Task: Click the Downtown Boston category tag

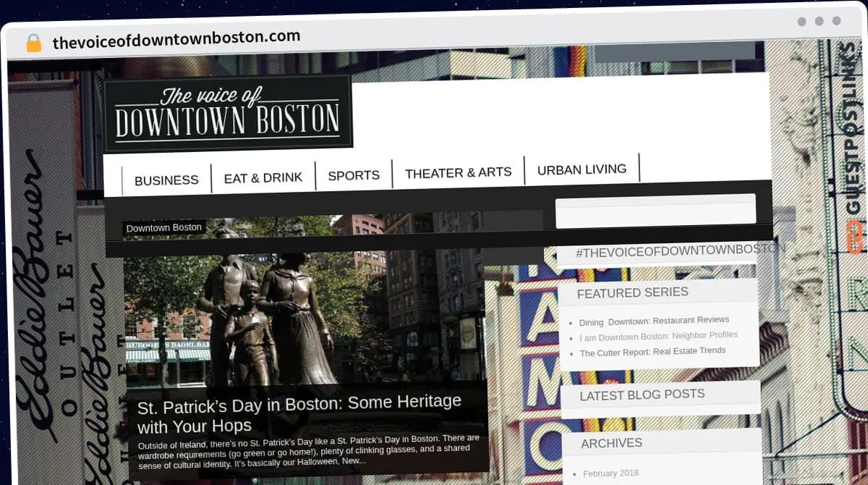Action: pos(164,228)
